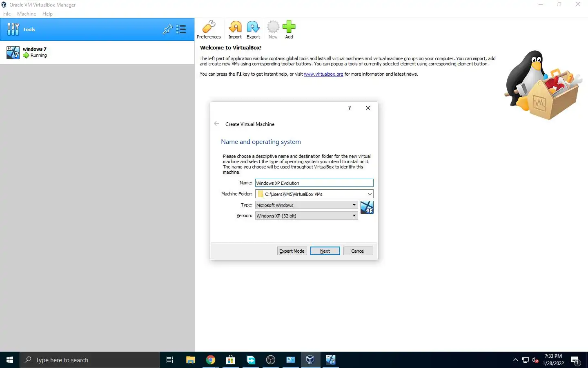Open the Type dropdown Microsoft Windows
The height and width of the screenshot is (368, 588).
(306, 205)
